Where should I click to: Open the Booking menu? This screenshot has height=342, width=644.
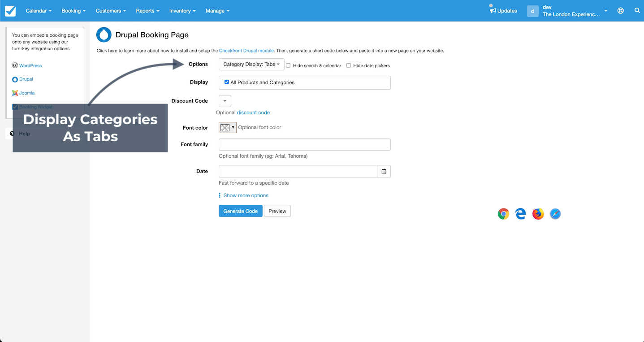click(x=73, y=11)
